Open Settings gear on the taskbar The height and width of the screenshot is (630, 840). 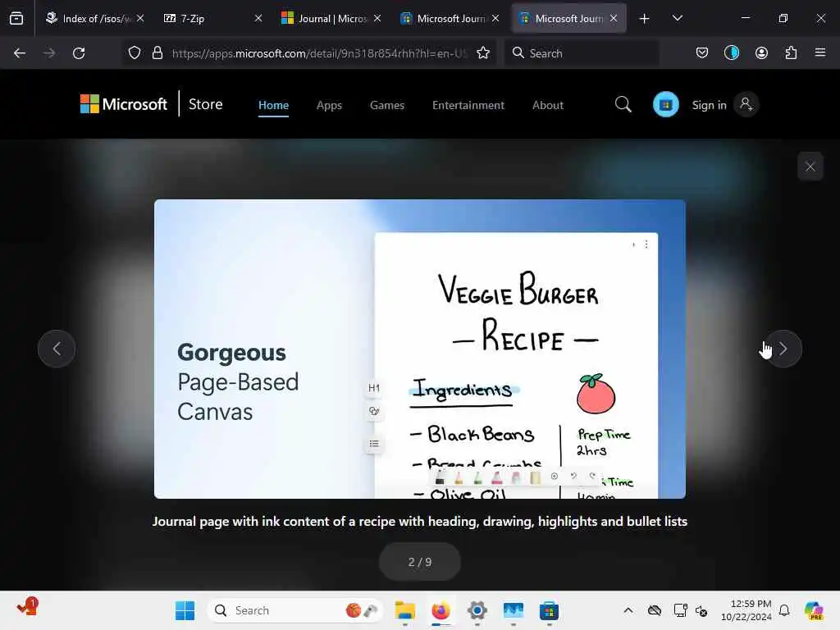click(477, 610)
